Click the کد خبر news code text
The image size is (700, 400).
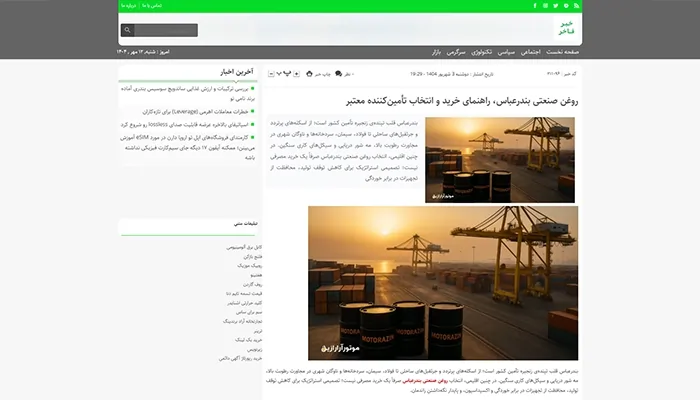562,74
